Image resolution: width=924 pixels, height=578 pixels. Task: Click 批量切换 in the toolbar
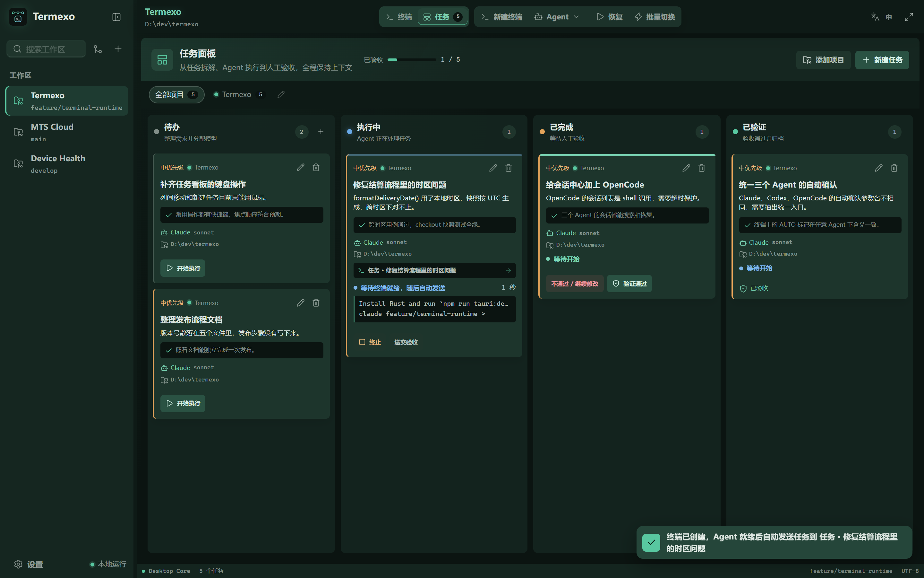tap(654, 17)
